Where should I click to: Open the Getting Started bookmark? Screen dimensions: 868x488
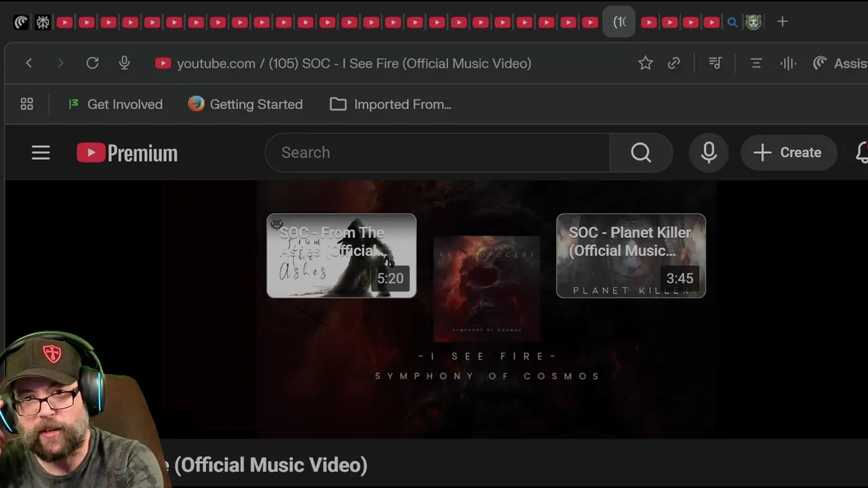pos(245,104)
